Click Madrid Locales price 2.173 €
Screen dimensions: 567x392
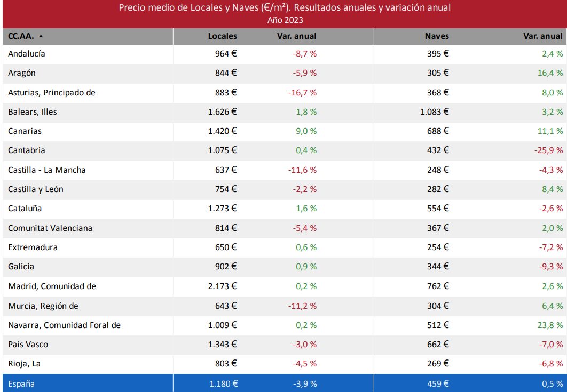pyautogui.click(x=223, y=286)
